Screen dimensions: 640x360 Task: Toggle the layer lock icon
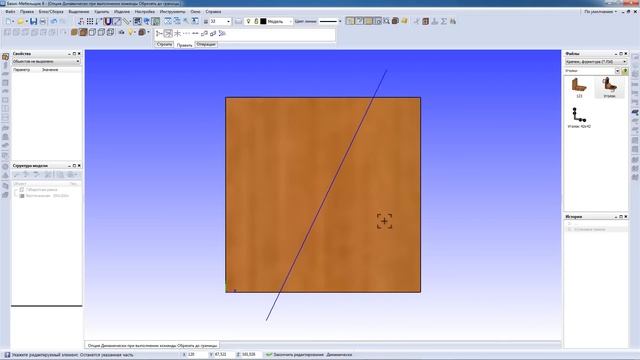click(256, 21)
